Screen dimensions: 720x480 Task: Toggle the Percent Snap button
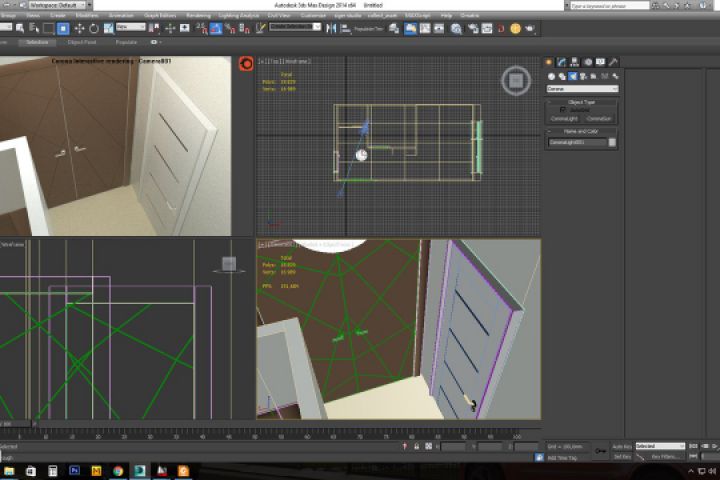231,28
